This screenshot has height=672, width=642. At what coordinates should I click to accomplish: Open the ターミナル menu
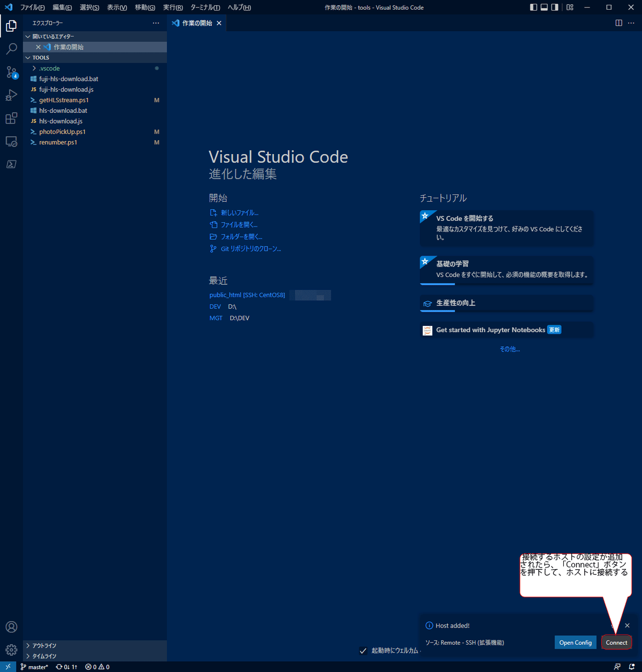click(x=205, y=7)
